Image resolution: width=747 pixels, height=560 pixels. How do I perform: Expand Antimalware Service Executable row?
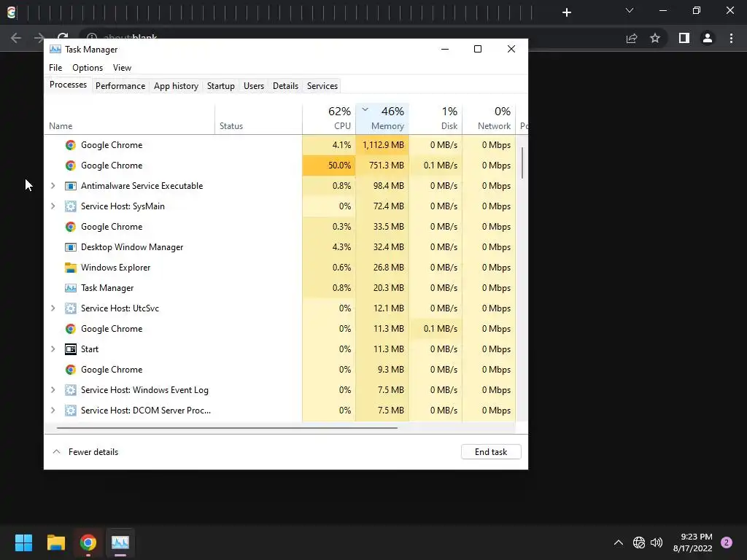[53, 186]
